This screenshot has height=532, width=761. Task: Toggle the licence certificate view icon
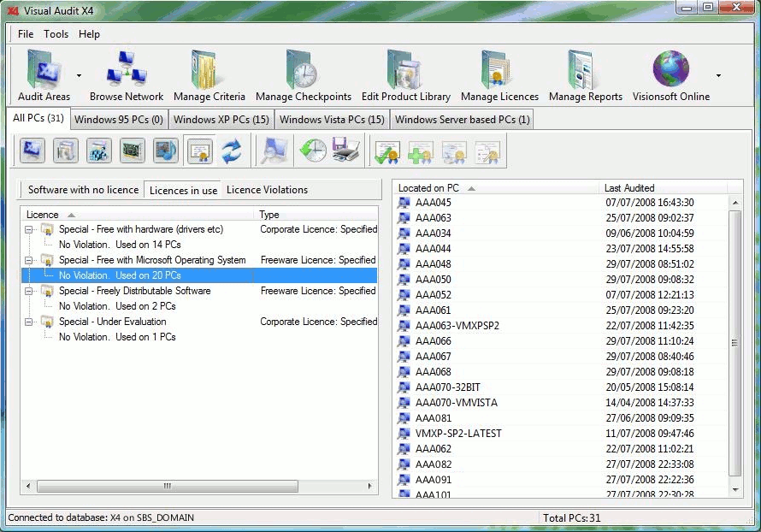click(199, 151)
